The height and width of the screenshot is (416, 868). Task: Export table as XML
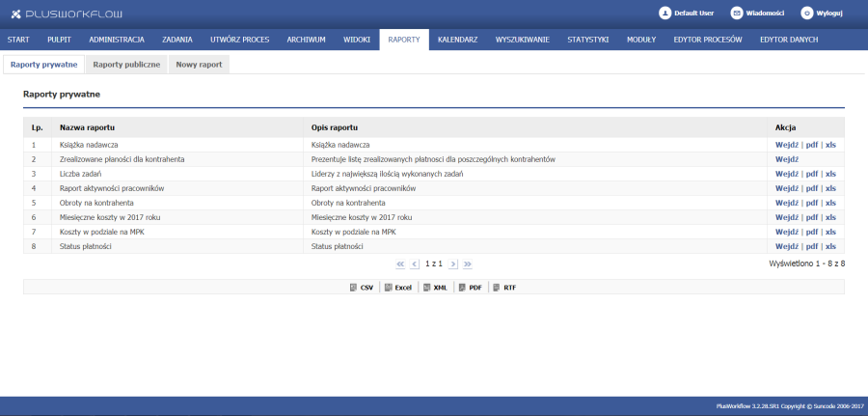pos(435,288)
